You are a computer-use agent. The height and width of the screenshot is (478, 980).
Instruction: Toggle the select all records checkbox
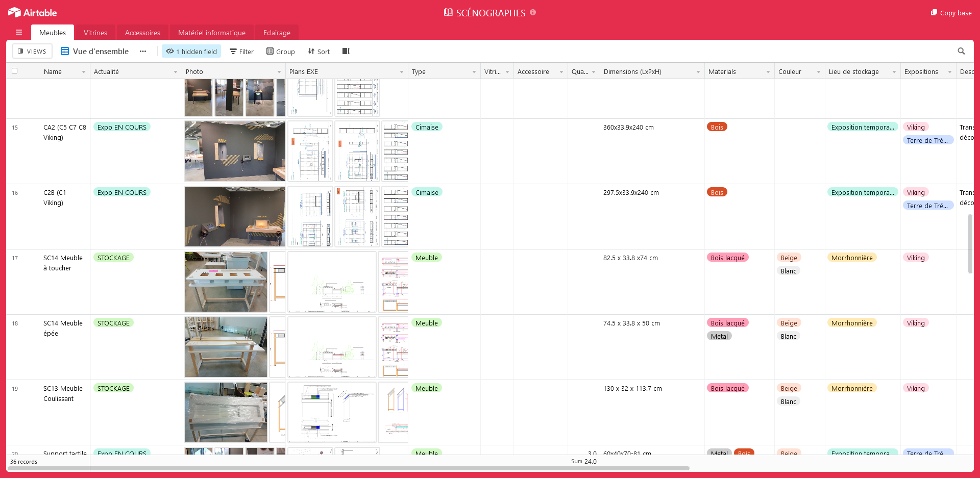[x=15, y=71]
